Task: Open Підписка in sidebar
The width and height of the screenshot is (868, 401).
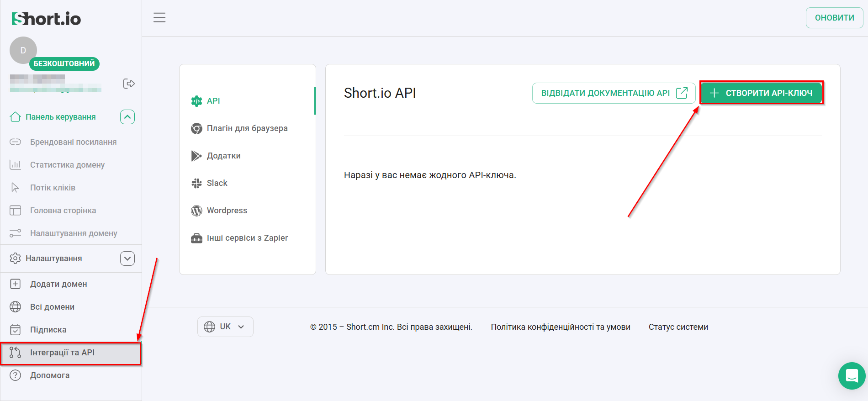Action: [71, 330]
